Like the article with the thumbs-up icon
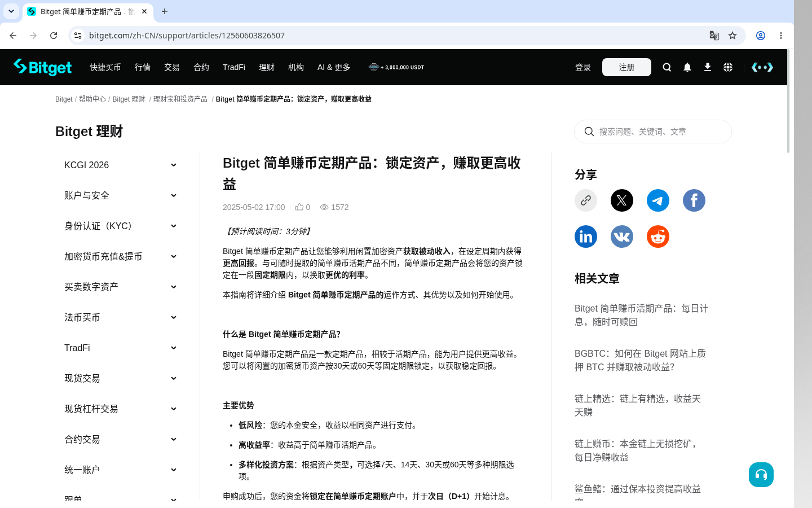 coord(299,207)
